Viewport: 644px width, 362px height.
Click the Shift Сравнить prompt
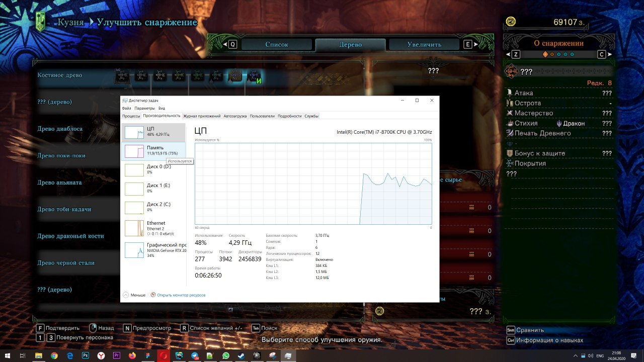coord(525,330)
